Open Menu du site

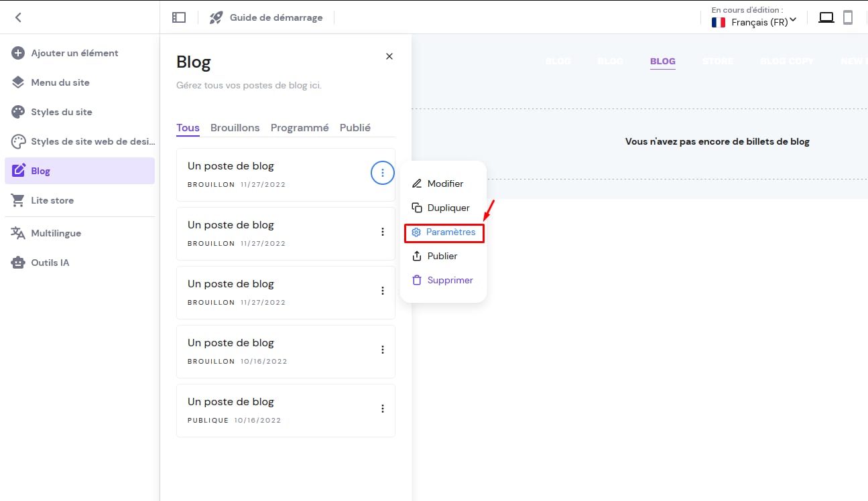coord(60,82)
